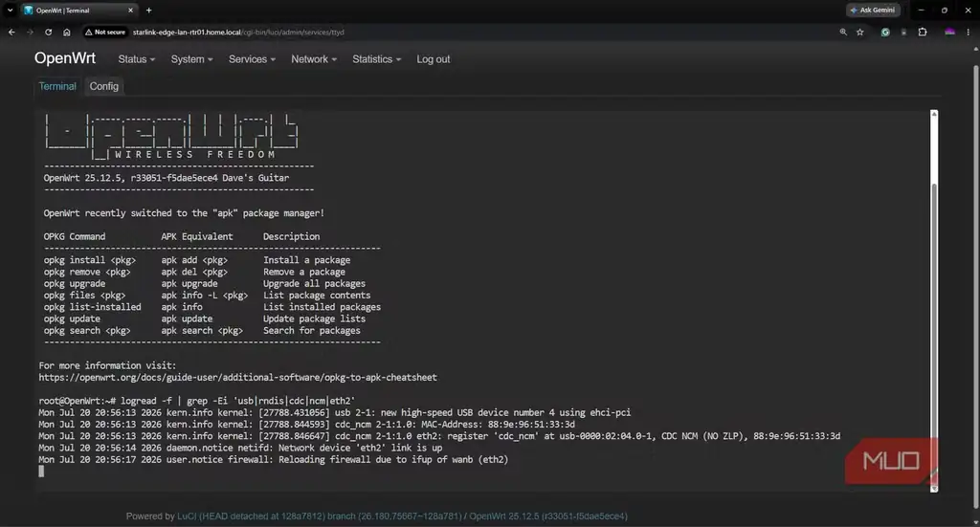
Task: Click 'Network device eth2 link is up' line
Action: tap(240, 448)
